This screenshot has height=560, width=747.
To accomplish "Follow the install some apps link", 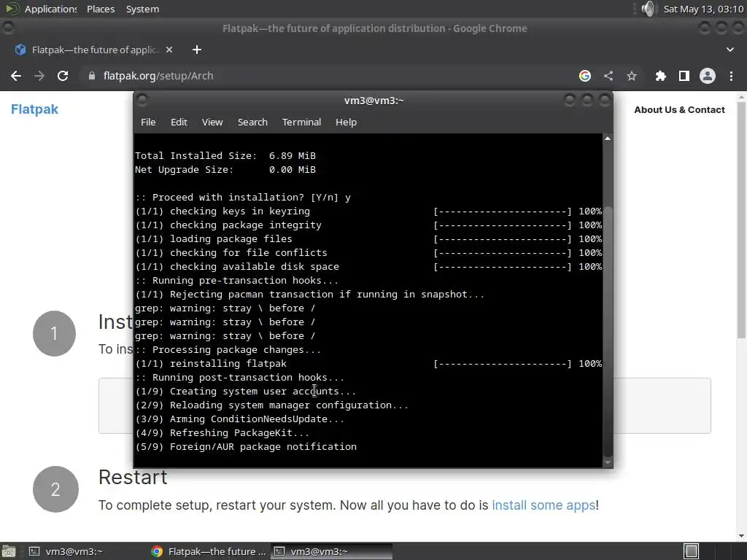I will tap(543, 505).
